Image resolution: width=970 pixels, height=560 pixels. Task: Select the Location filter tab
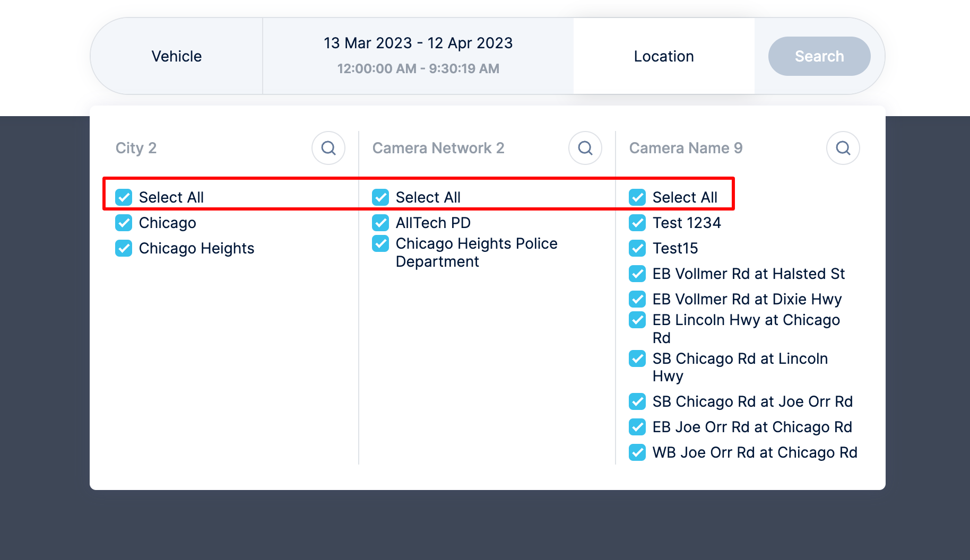point(664,56)
